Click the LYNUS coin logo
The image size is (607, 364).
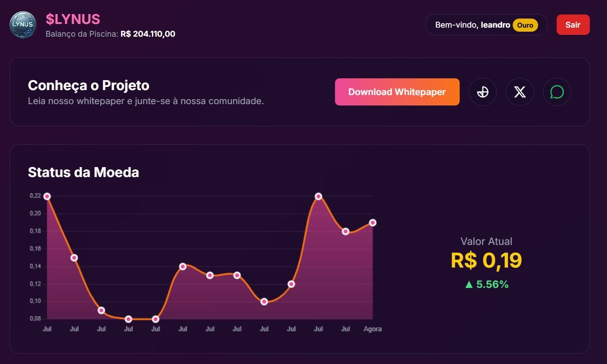(23, 25)
